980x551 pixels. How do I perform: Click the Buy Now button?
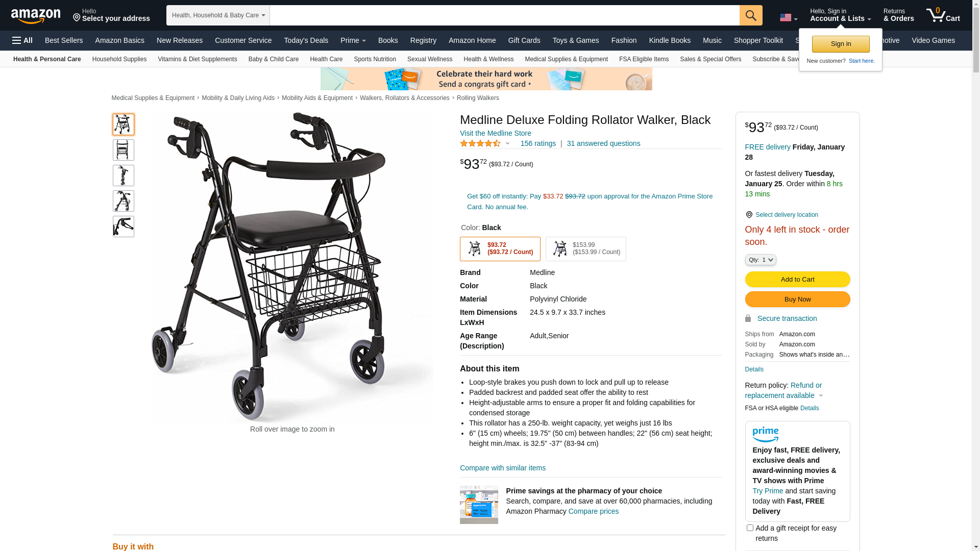coord(797,299)
